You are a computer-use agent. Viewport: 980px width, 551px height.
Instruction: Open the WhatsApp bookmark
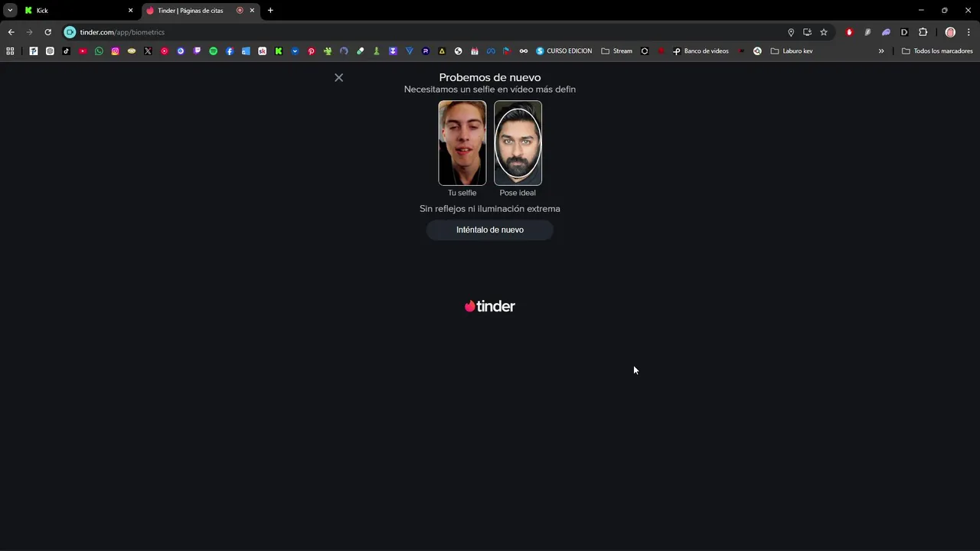(99, 51)
